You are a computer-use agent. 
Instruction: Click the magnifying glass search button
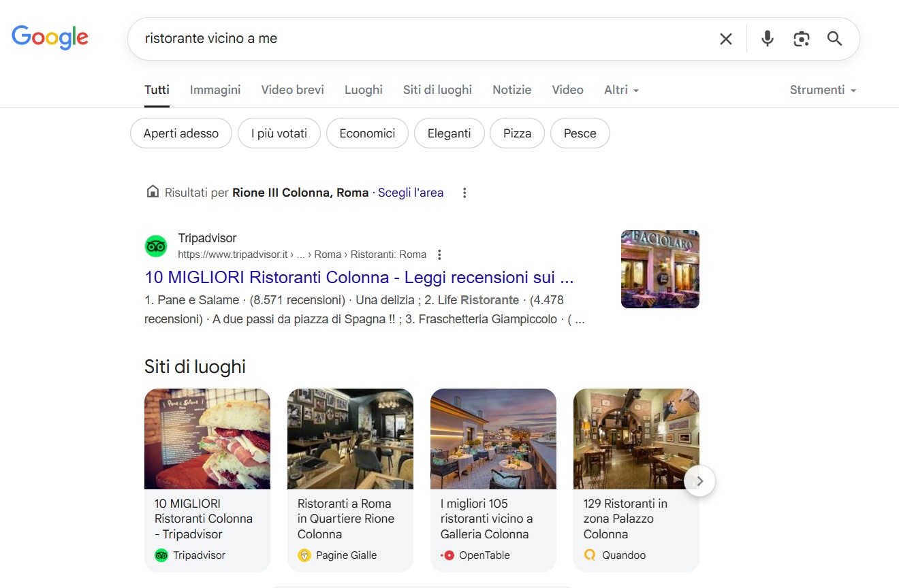835,39
